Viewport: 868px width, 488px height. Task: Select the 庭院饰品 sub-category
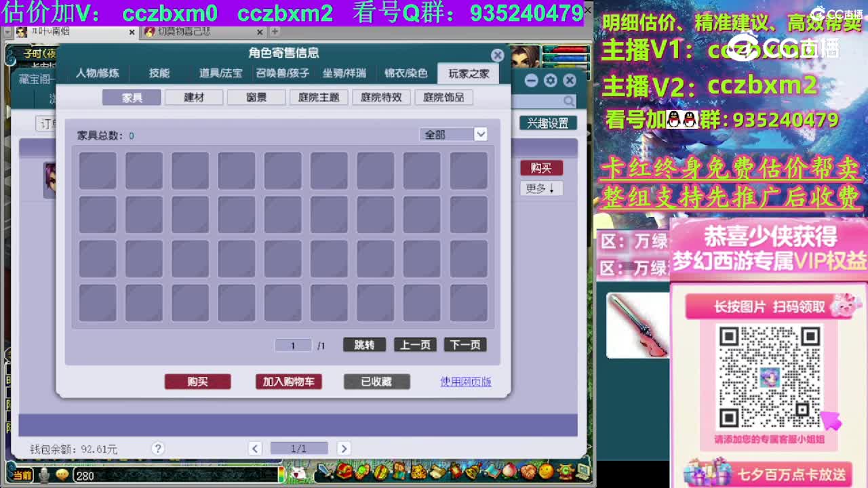coord(443,98)
